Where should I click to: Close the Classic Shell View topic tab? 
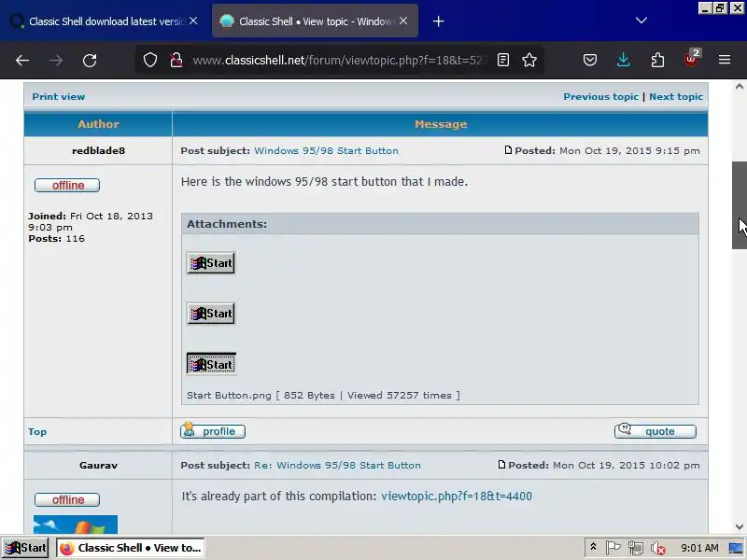click(x=403, y=21)
